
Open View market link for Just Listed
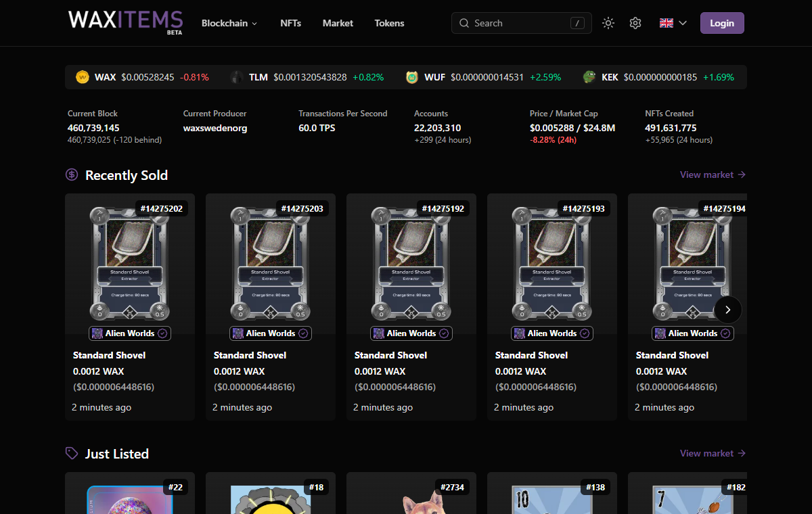click(x=713, y=453)
